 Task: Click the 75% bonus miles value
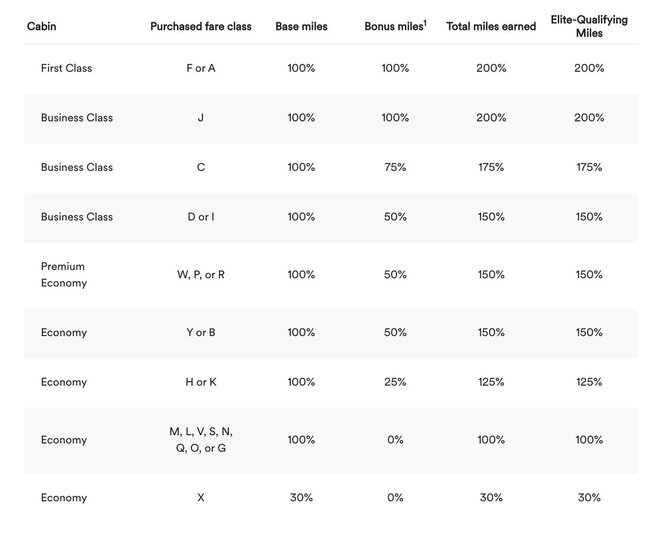pyautogui.click(x=395, y=167)
